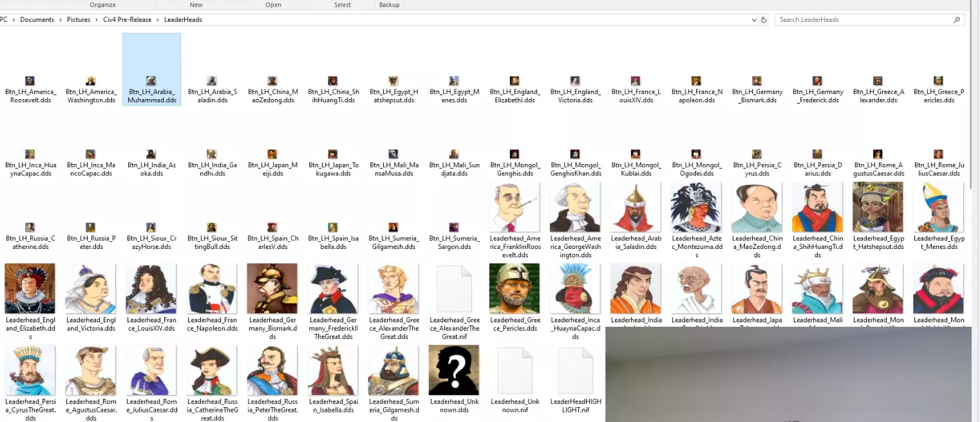Viewport: 980px width, 422px height.
Task: Select Btn_LH_Germany_Bismark.dds file icon
Action: click(757, 81)
